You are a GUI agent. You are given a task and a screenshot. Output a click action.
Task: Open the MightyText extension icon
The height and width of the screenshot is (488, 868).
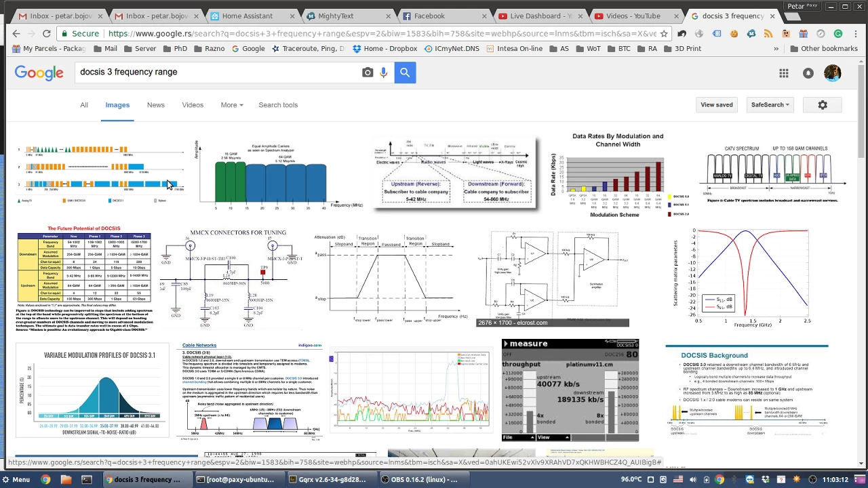(751, 33)
